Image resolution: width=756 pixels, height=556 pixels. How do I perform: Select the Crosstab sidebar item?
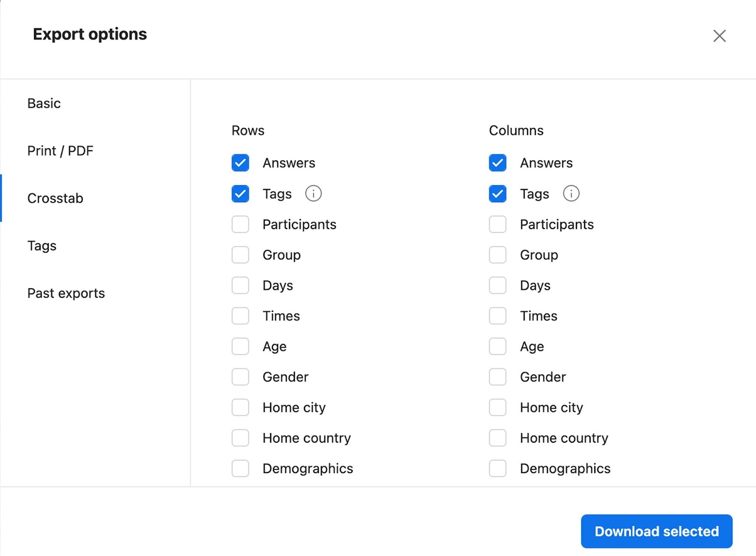(55, 198)
